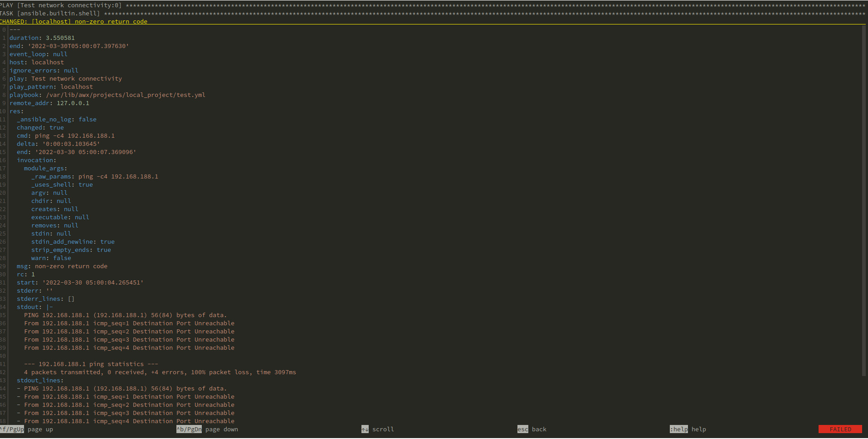Expand the module_args block

pyautogui.click(x=44, y=168)
